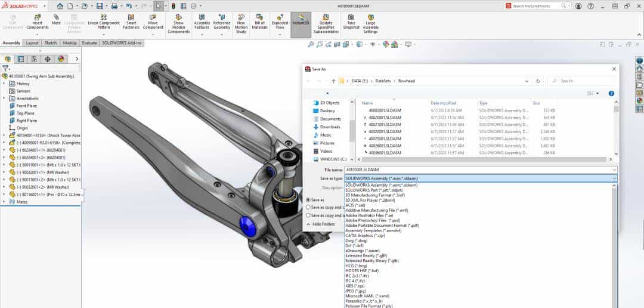Click the FeatureManager filter funnel icon
Viewport: 644px width, 308px height.
[x=5, y=68]
